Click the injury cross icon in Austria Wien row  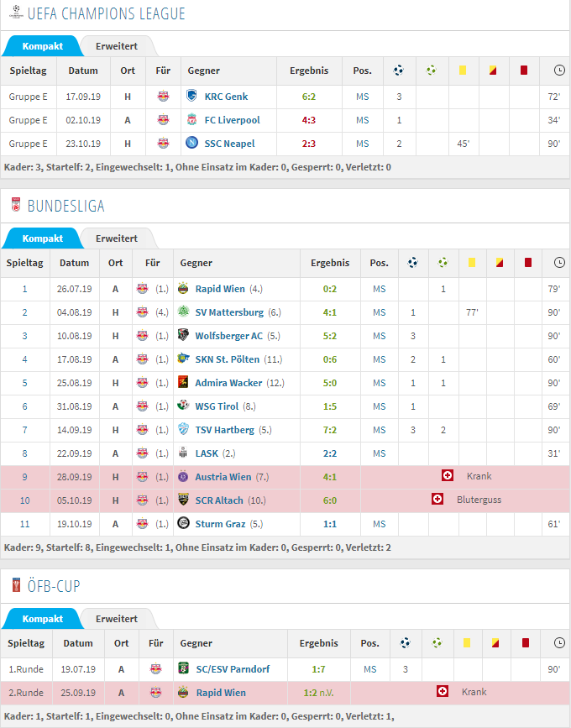(448, 475)
